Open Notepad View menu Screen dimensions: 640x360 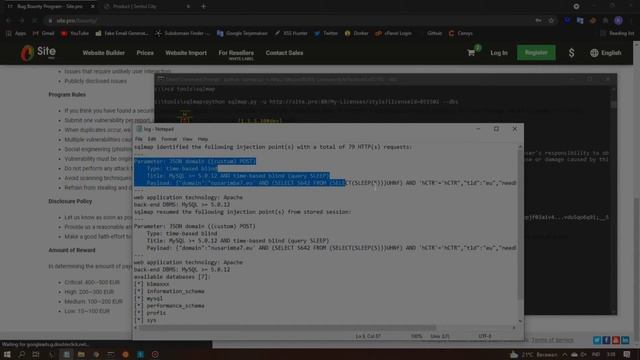point(187,139)
